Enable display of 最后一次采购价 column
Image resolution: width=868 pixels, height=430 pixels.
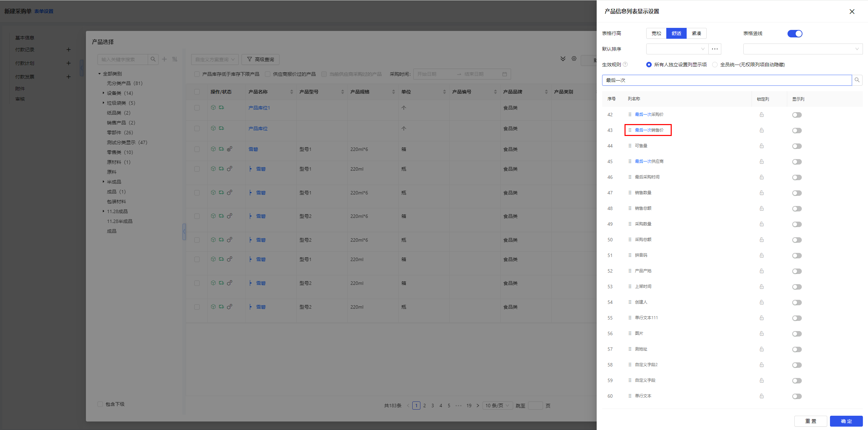point(797,115)
